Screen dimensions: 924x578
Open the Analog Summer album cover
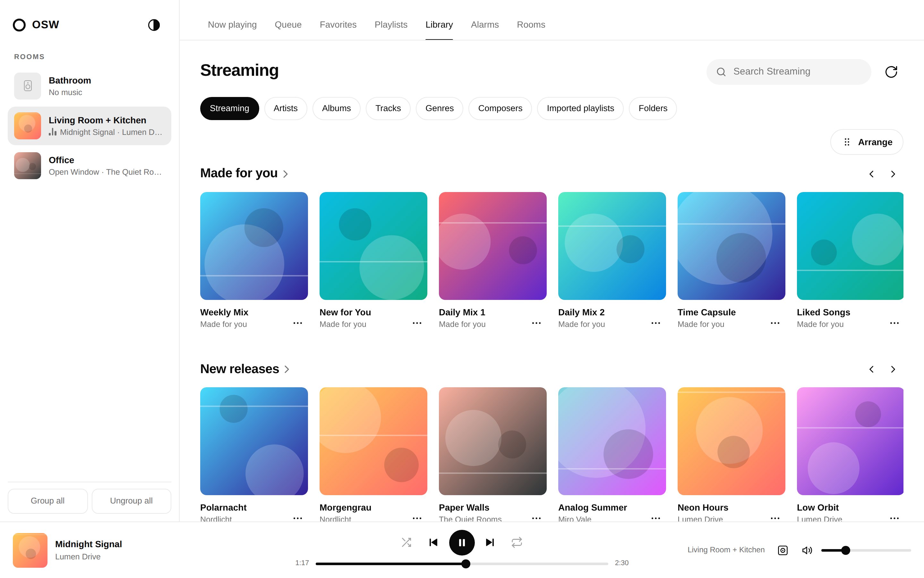pyautogui.click(x=612, y=441)
